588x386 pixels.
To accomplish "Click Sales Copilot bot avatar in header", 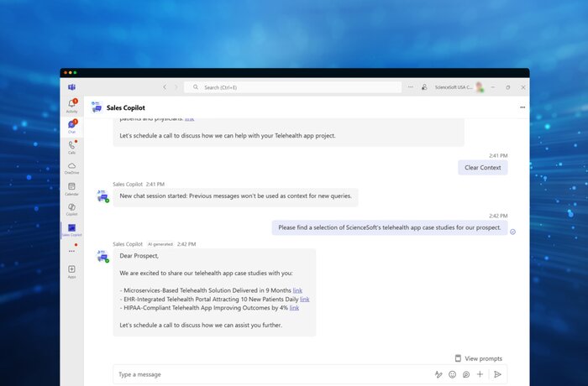I will click(97, 107).
